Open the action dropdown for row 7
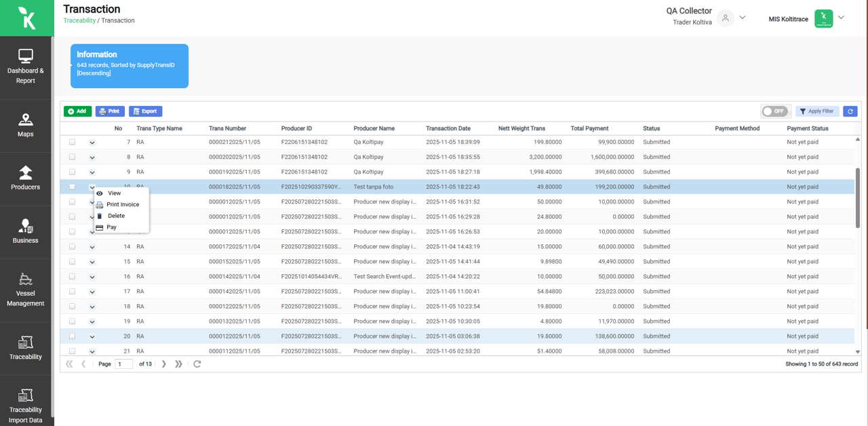 click(x=92, y=142)
